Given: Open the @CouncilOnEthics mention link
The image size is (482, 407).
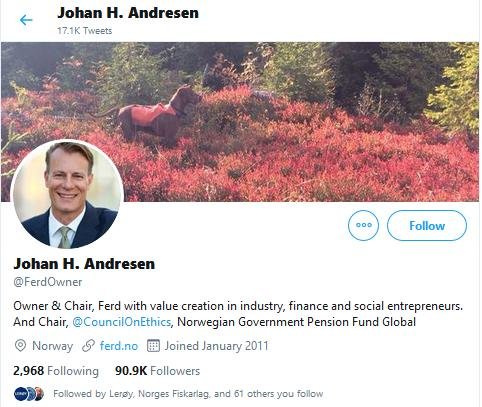Looking at the screenshot, I should click(121, 322).
